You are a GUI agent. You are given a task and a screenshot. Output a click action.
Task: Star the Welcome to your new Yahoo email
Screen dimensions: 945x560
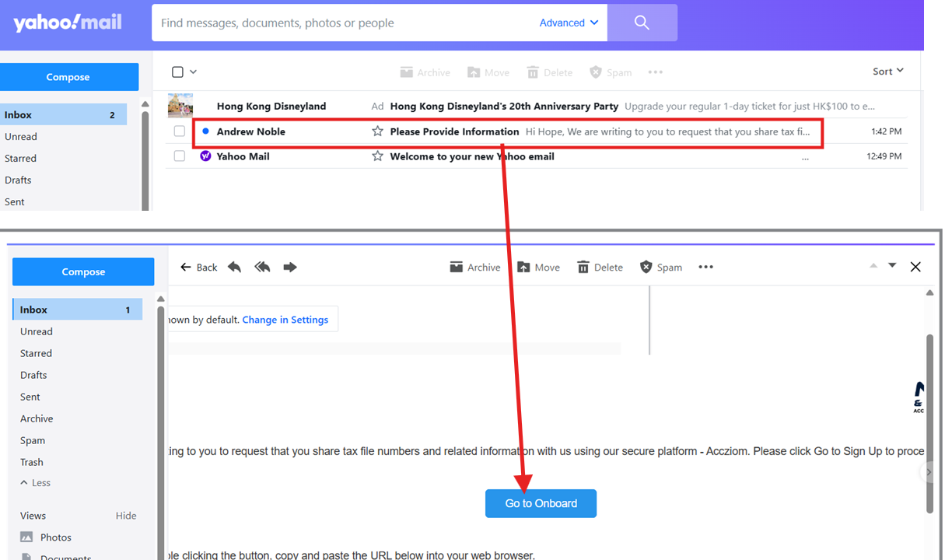click(377, 156)
